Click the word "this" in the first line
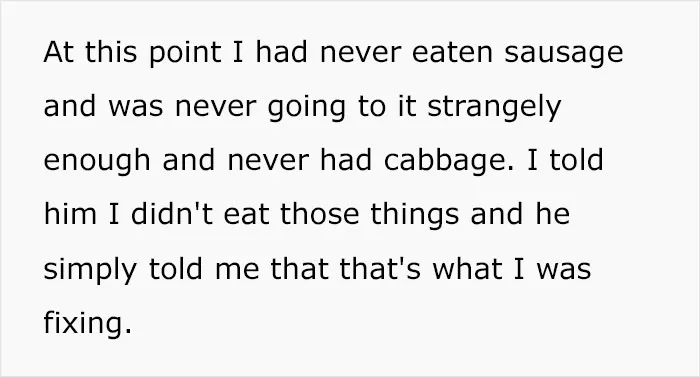Viewport: 700px width, 377px height. point(111,52)
